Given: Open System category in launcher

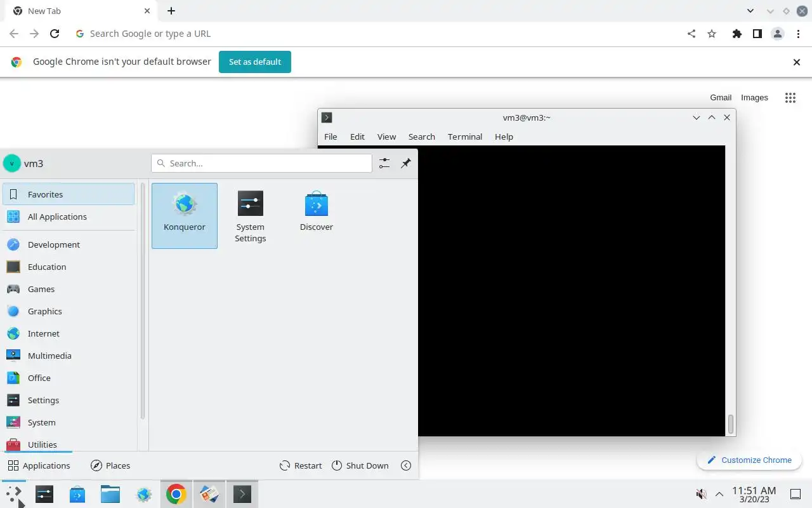Looking at the screenshot, I should click(x=69, y=422).
